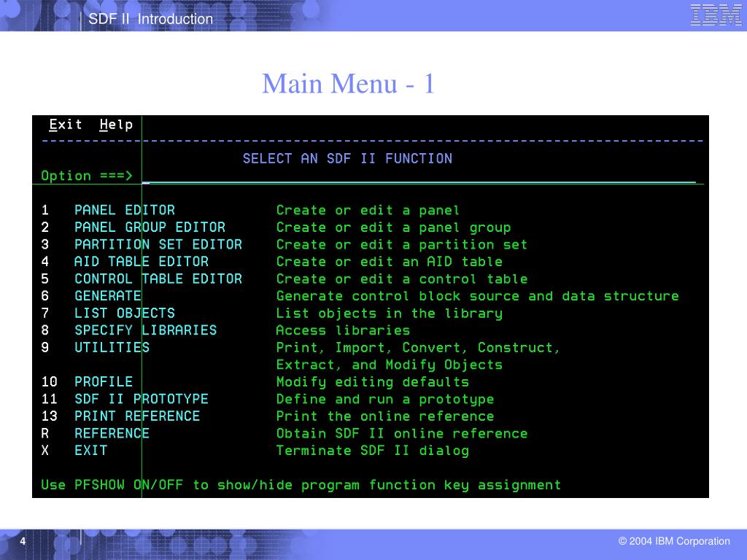Click description 'Create or edit a panel'
The image size is (747, 560).
point(368,210)
